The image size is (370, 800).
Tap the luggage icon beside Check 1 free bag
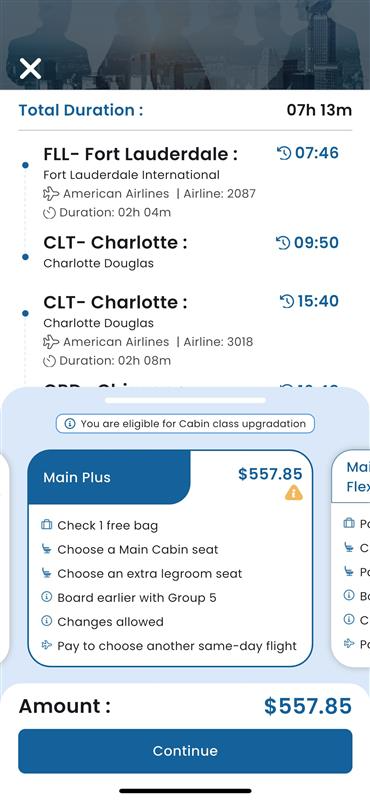(x=46, y=524)
